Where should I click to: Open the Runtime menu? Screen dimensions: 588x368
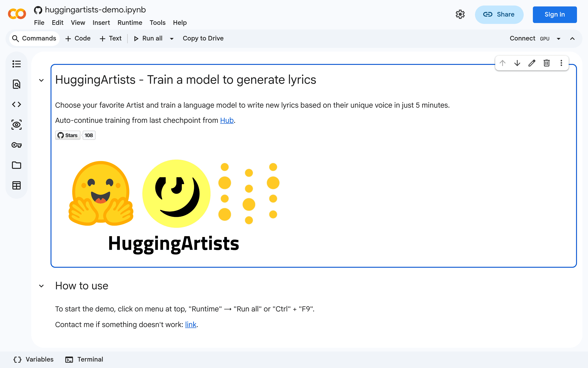tap(130, 23)
